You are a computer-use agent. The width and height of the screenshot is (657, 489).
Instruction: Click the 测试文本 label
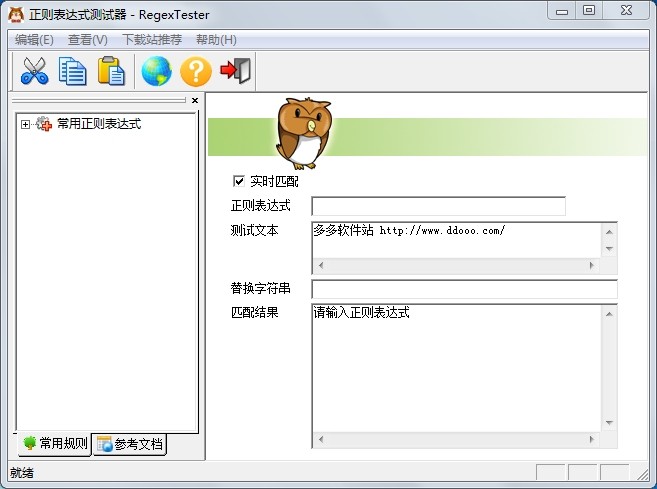point(255,230)
